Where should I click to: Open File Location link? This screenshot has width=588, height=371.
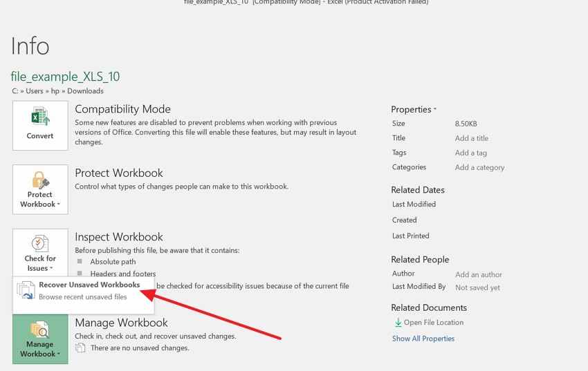[434, 323]
